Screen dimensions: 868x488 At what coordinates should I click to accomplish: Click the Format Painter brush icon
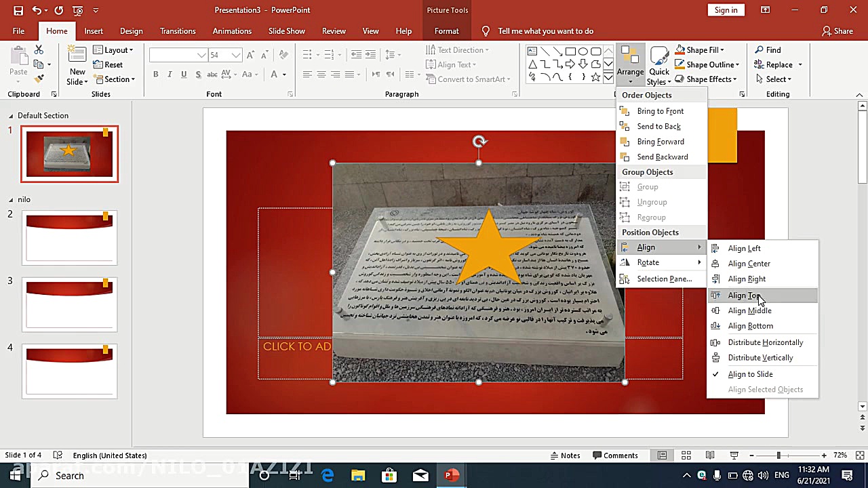pyautogui.click(x=39, y=79)
